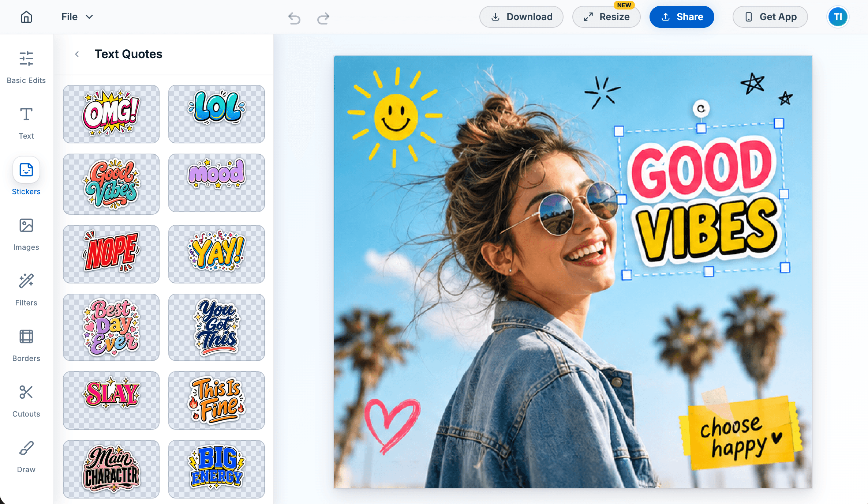Add the LOL sticker
The width and height of the screenshot is (868, 504).
tap(217, 114)
